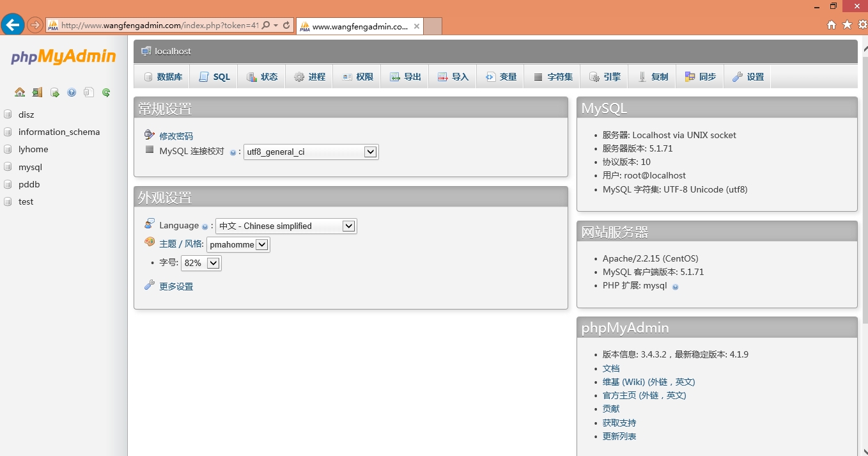Select the test database name in sidebar

[x=26, y=201]
